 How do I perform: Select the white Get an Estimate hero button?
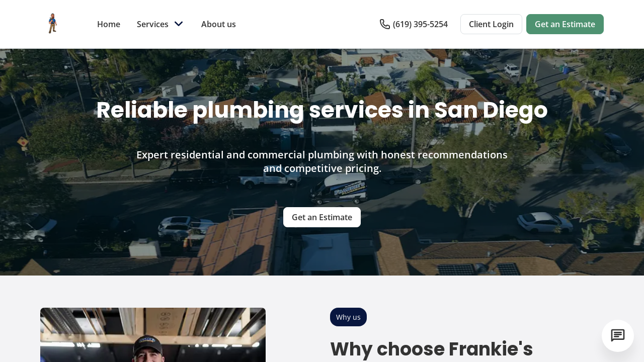(x=322, y=217)
